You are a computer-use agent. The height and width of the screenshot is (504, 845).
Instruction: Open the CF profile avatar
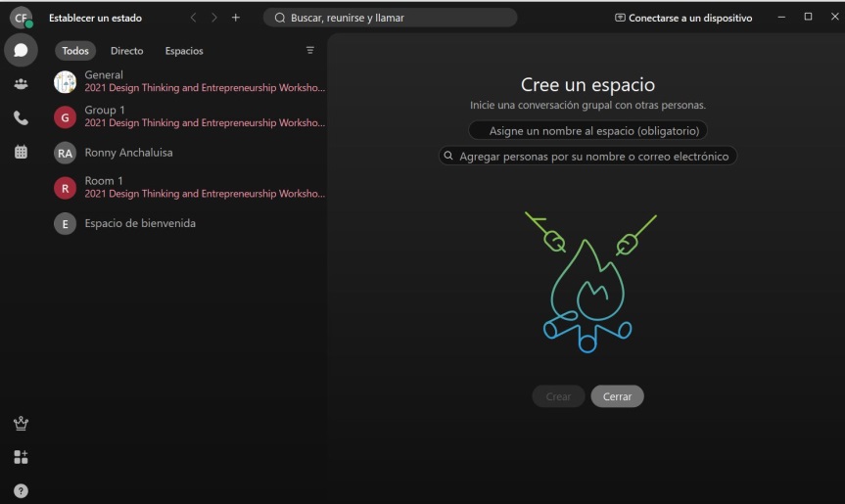pyautogui.click(x=21, y=18)
